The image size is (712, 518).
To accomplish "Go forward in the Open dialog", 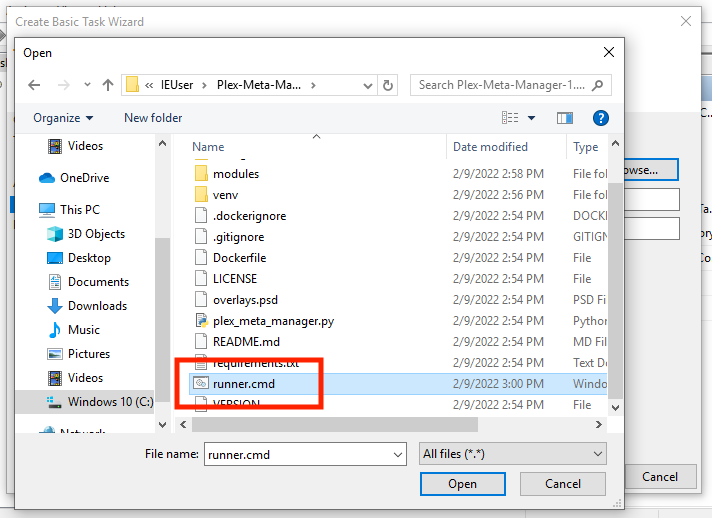I will (x=64, y=85).
